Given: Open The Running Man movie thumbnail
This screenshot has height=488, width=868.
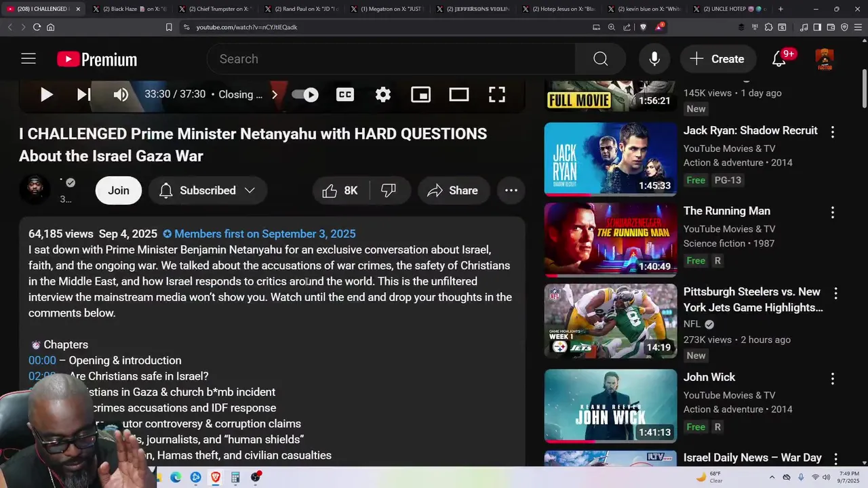Looking at the screenshot, I should coord(610,240).
